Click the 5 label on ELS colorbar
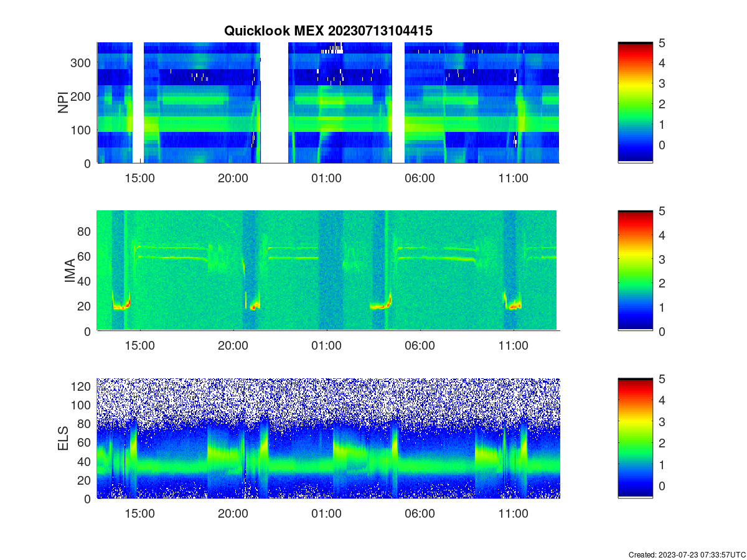This screenshot has height=560, width=747. (x=663, y=378)
